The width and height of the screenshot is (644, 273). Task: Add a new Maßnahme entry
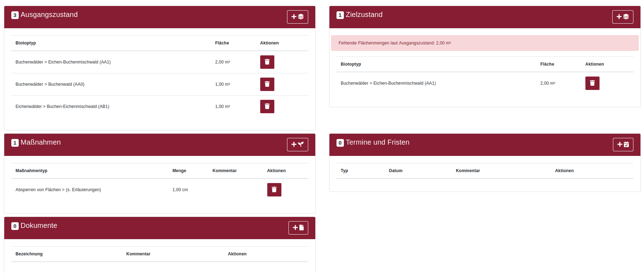click(x=297, y=145)
